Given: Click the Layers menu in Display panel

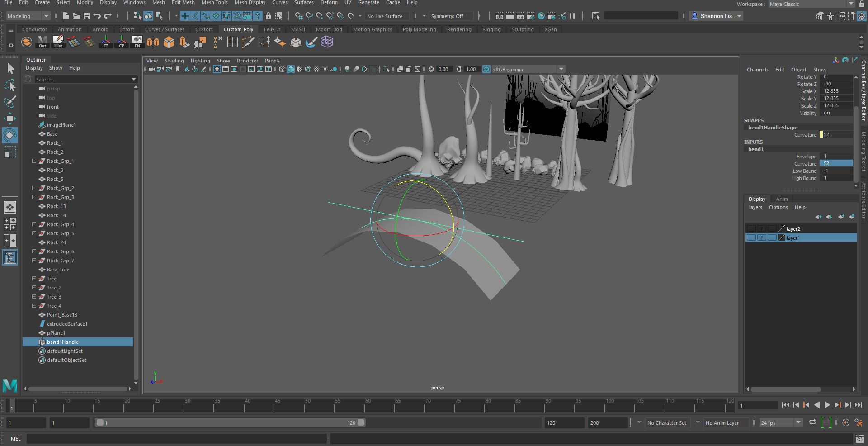Looking at the screenshot, I should (x=755, y=207).
